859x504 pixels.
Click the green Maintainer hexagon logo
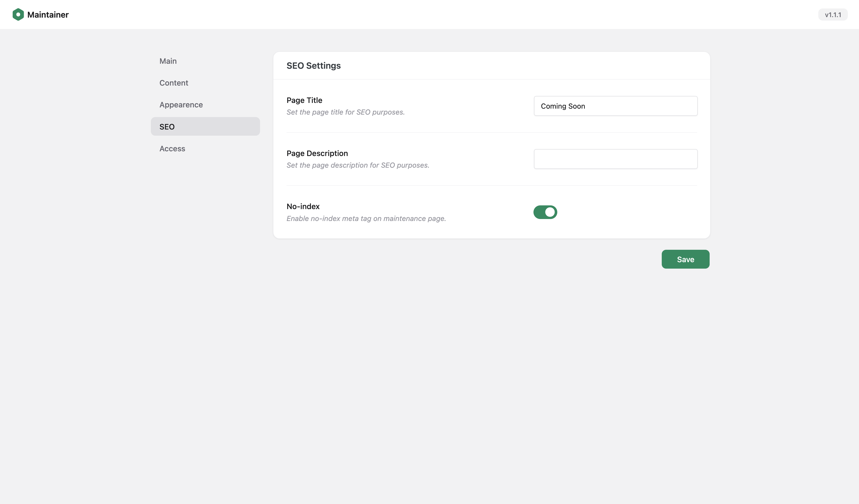click(x=18, y=15)
